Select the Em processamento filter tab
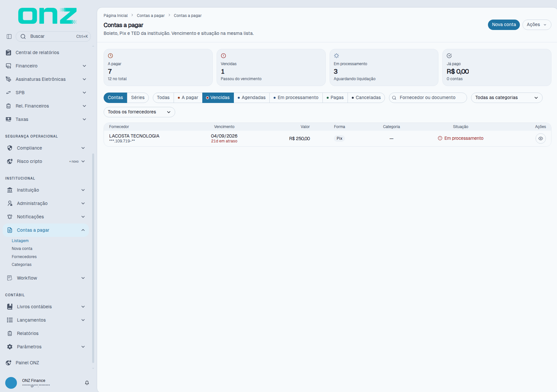557x392 pixels. (x=296, y=98)
